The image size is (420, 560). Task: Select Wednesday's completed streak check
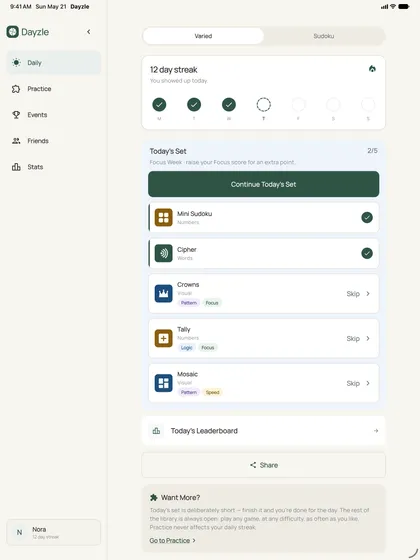229,105
